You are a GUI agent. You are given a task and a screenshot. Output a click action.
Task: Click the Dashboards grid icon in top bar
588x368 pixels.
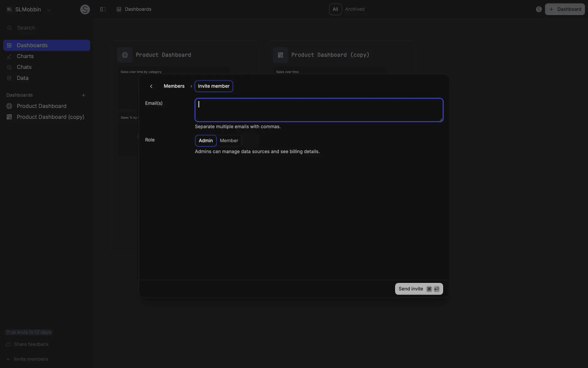(119, 9)
